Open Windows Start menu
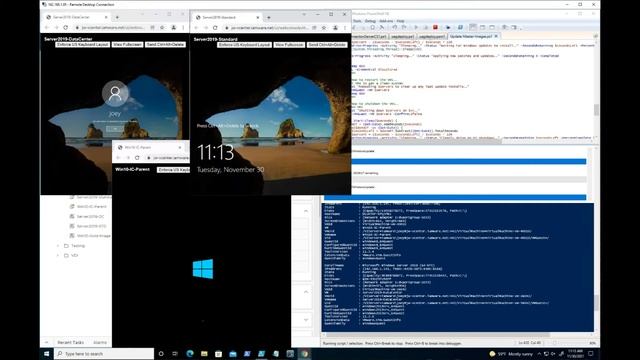Viewport: 640px width, 360px height. click(47, 353)
